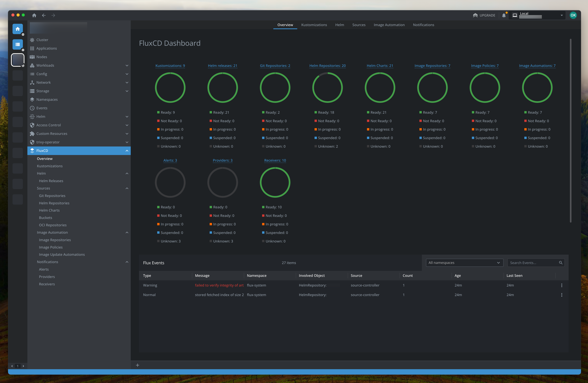Image resolution: width=588 pixels, height=383 pixels.
Task: Open the Helm Repositories: 20 link
Action: click(x=327, y=66)
